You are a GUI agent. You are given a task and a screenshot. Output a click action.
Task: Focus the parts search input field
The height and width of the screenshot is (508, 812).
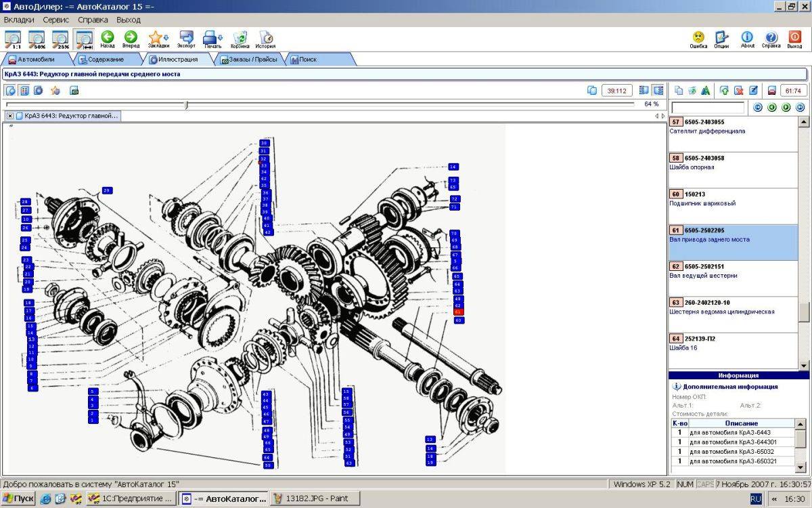(708, 108)
